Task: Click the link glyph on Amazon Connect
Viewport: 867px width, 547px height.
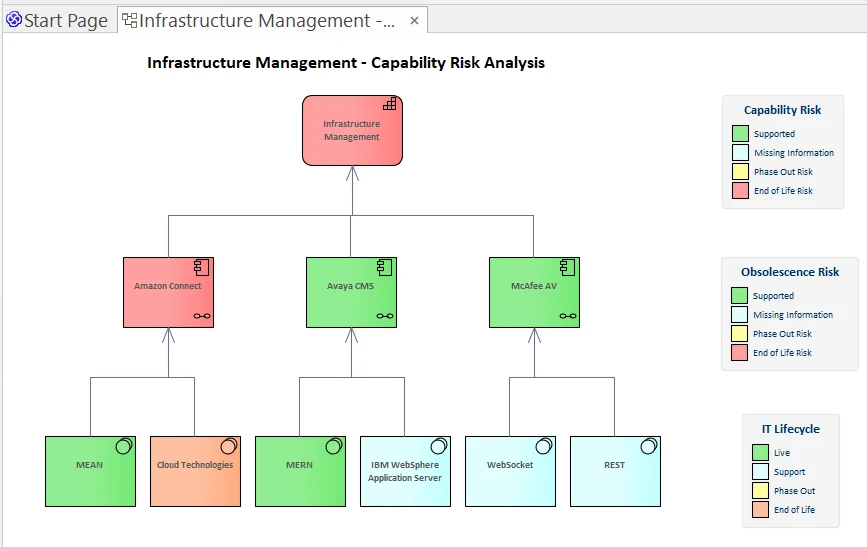Action: pos(202,316)
